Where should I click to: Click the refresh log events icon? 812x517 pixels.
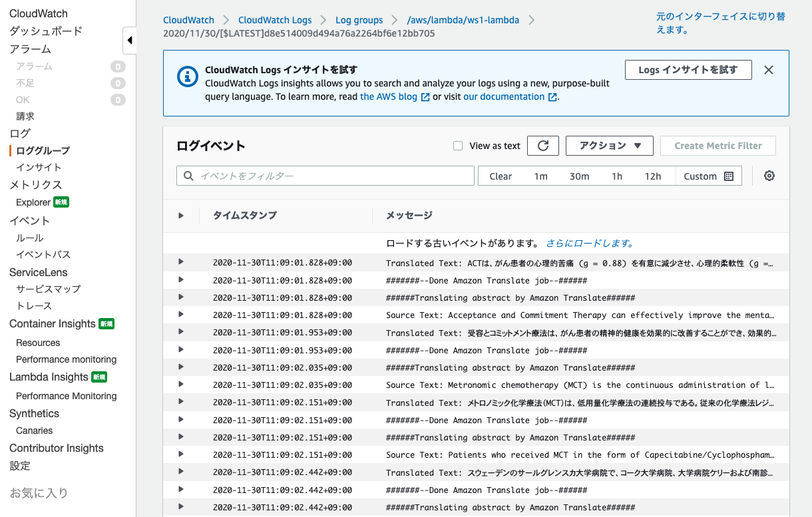543,146
